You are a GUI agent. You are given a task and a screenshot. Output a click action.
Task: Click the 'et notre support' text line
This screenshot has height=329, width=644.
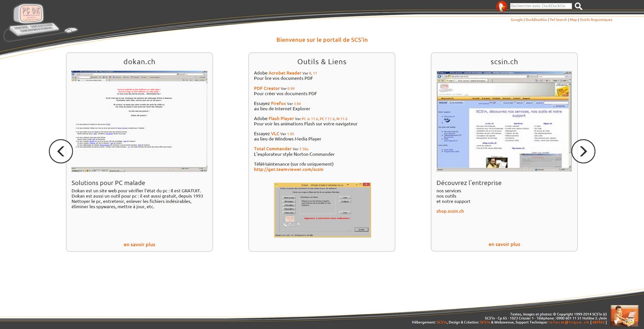(x=453, y=202)
